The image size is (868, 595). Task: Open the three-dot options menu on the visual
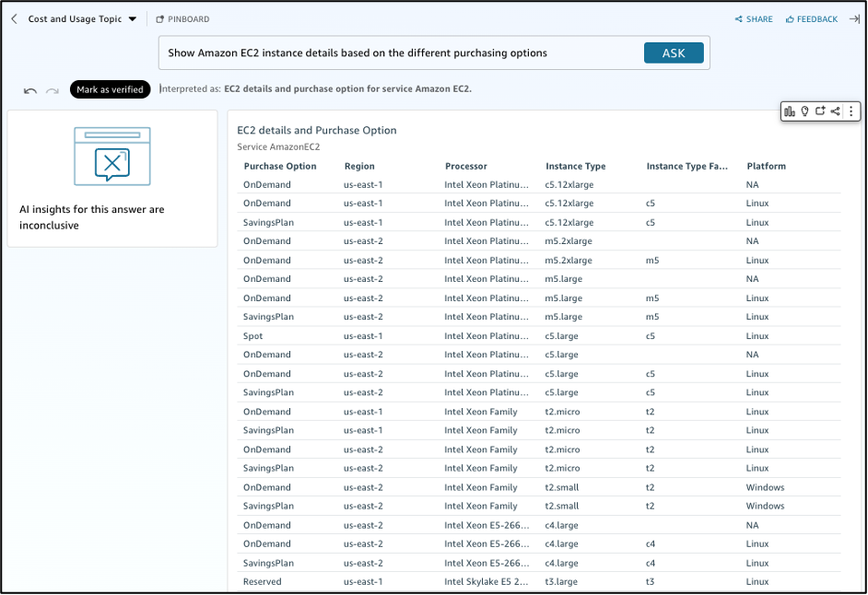click(850, 111)
